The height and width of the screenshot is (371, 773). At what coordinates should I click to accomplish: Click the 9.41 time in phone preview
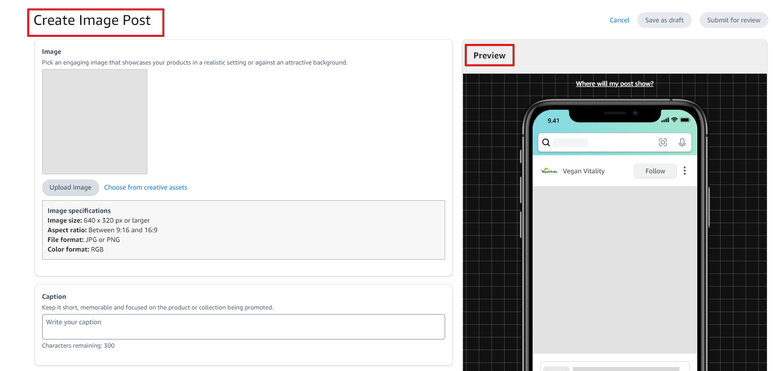(x=554, y=121)
